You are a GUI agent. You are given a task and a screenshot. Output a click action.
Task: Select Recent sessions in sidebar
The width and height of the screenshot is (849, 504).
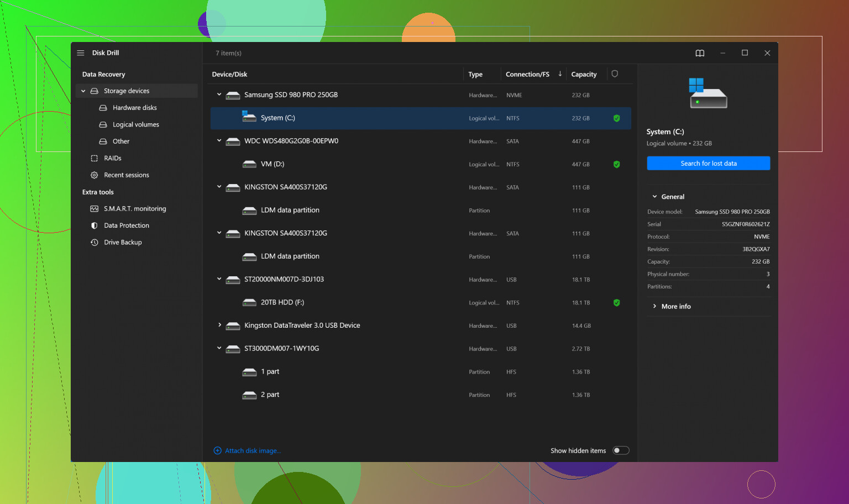pos(126,175)
